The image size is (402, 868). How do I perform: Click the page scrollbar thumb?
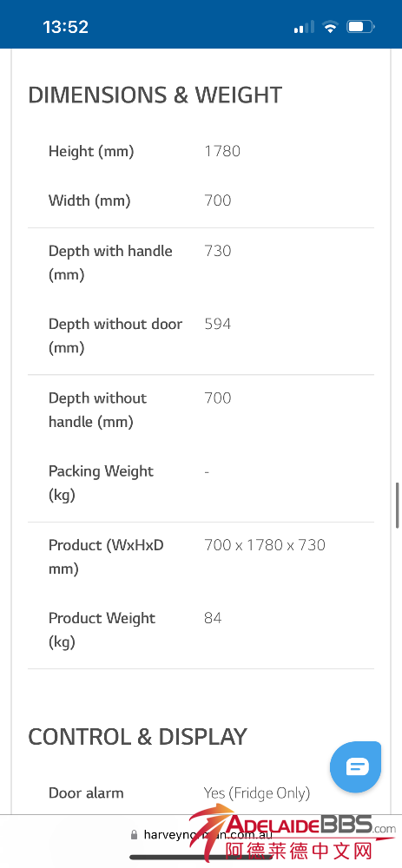(397, 505)
